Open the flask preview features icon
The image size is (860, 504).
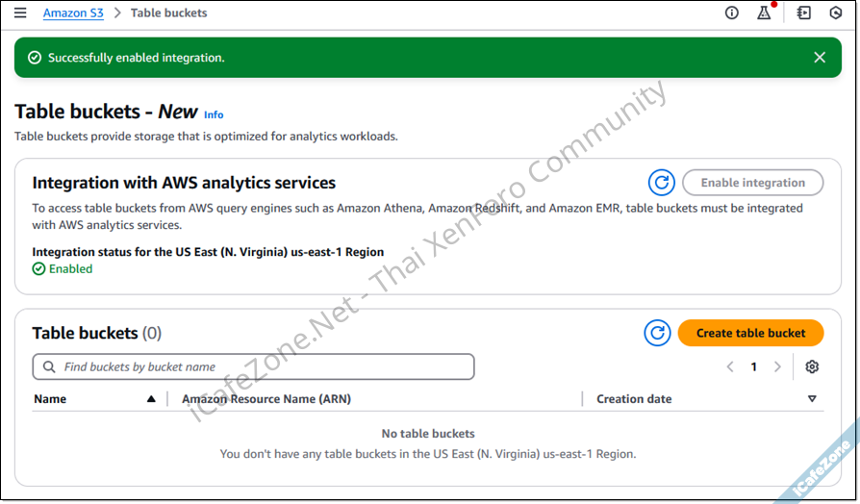(764, 13)
